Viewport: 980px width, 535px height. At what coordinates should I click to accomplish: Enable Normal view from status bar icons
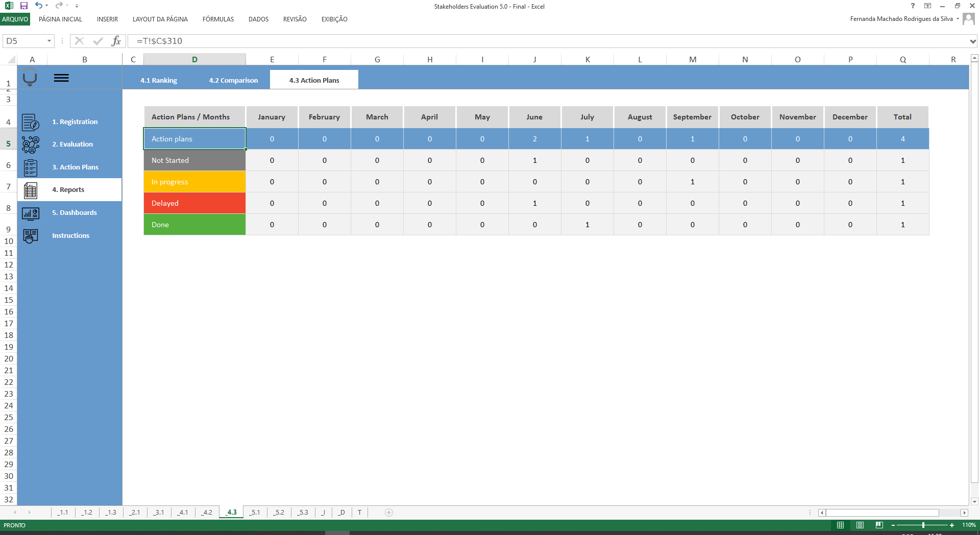click(841, 525)
